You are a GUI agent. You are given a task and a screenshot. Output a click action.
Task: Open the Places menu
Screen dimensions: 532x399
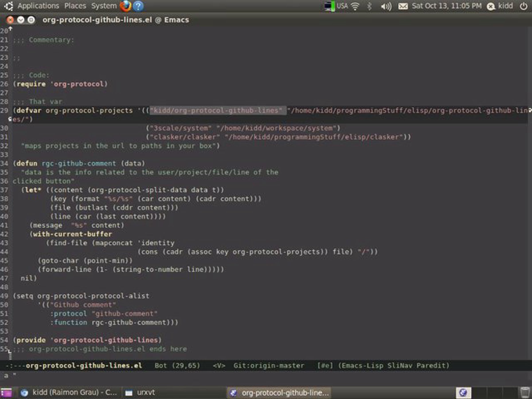tap(75, 6)
